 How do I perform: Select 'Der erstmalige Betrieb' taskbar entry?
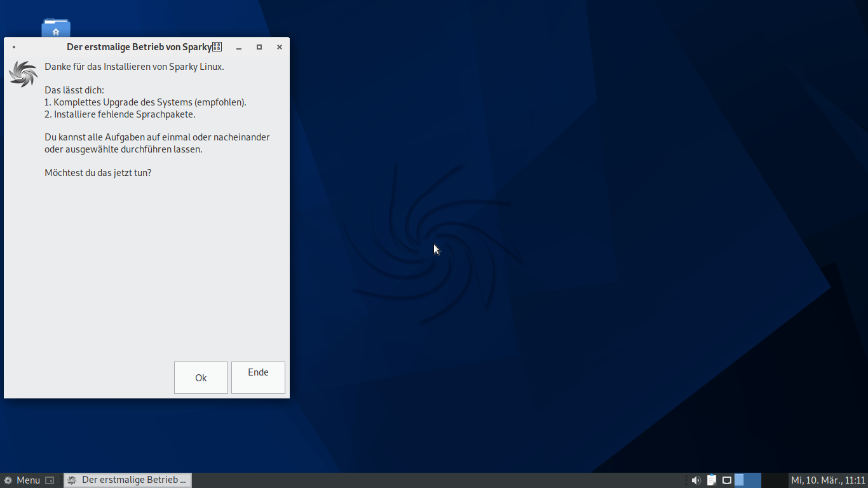(x=128, y=480)
